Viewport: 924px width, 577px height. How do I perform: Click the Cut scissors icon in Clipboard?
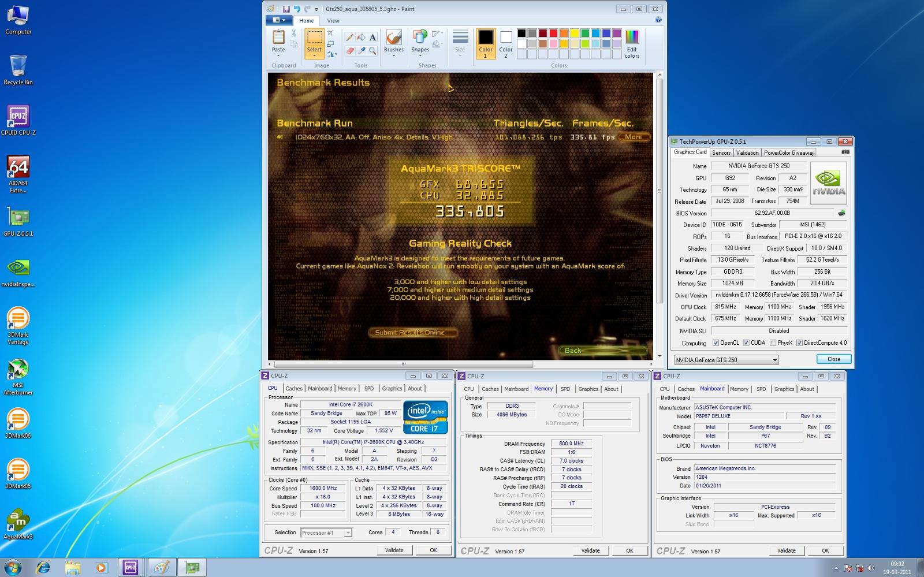[x=293, y=33]
